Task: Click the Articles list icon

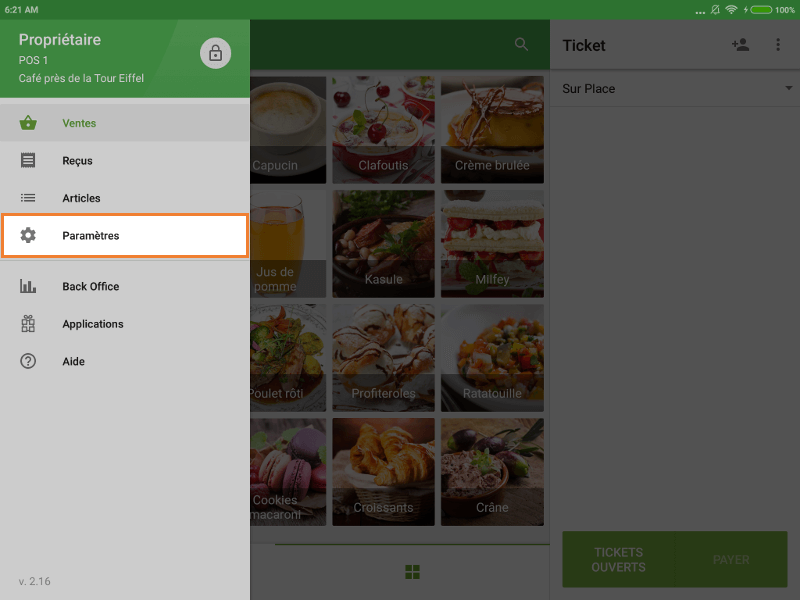Action: point(28,198)
